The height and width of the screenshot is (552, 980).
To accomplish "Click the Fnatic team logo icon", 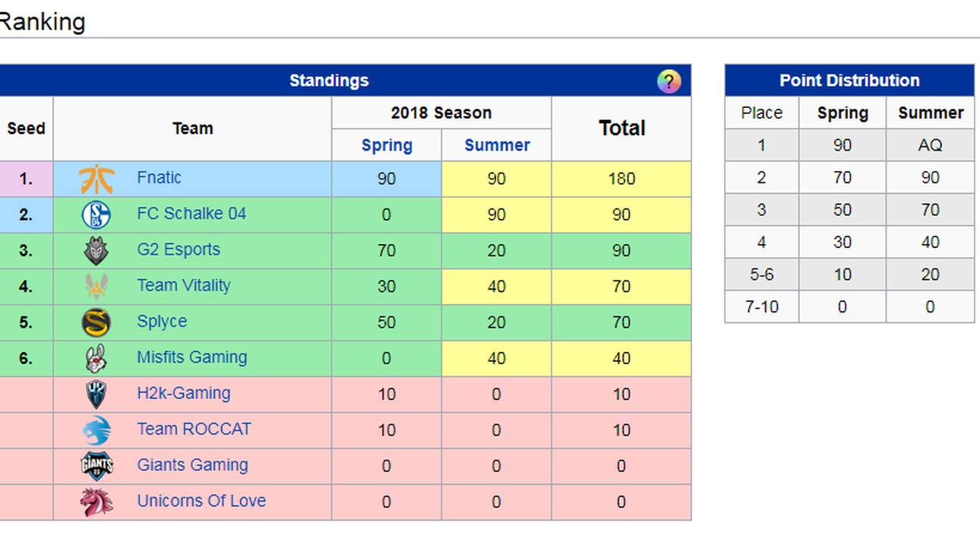I will click(x=96, y=179).
